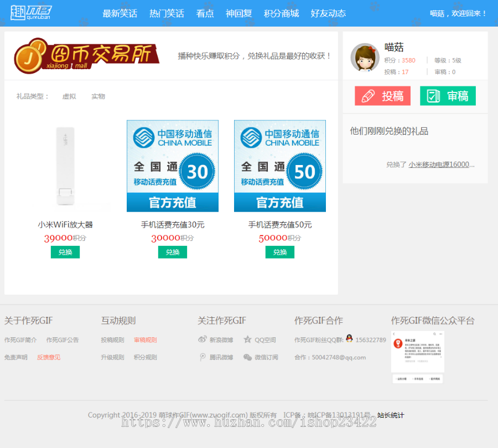Image resolution: width=498 pixels, height=448 pixels.
Task: Filter gifts by 虚拟 type
Action: pos(69,96)
